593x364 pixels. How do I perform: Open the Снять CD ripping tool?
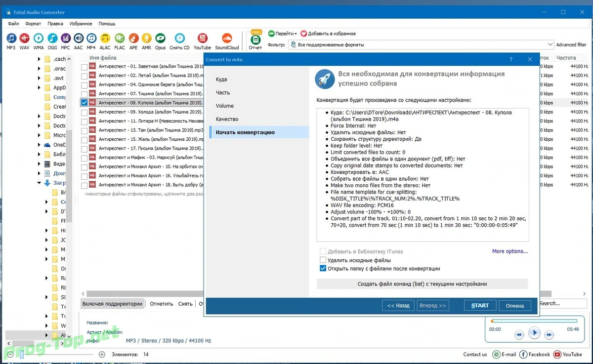click(x=179, y=41)
